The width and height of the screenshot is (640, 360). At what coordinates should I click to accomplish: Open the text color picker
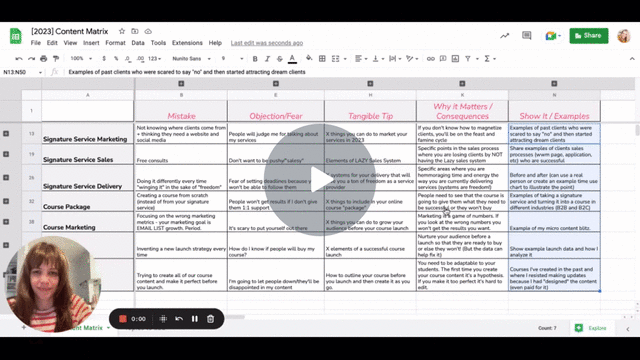pyautogui.click(x=292, y=59)
